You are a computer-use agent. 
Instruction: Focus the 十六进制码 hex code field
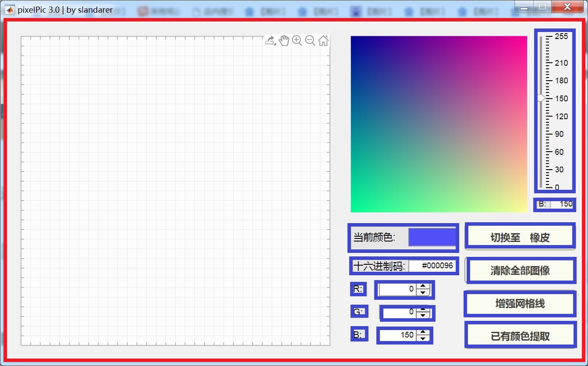pos(432,266)
